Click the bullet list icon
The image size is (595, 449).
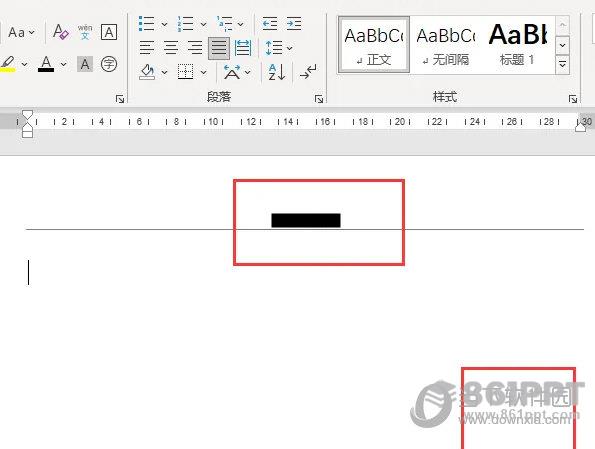pos(146,24)
